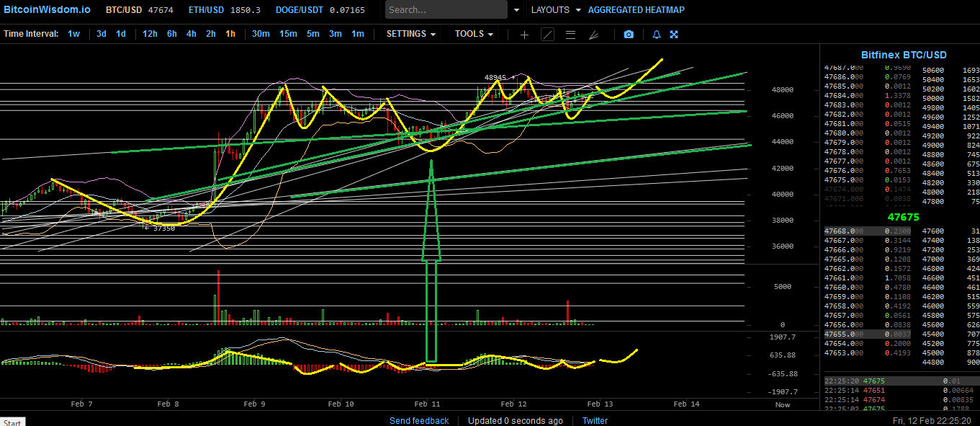Switch time interval to 1d

[x=121, y=34]
